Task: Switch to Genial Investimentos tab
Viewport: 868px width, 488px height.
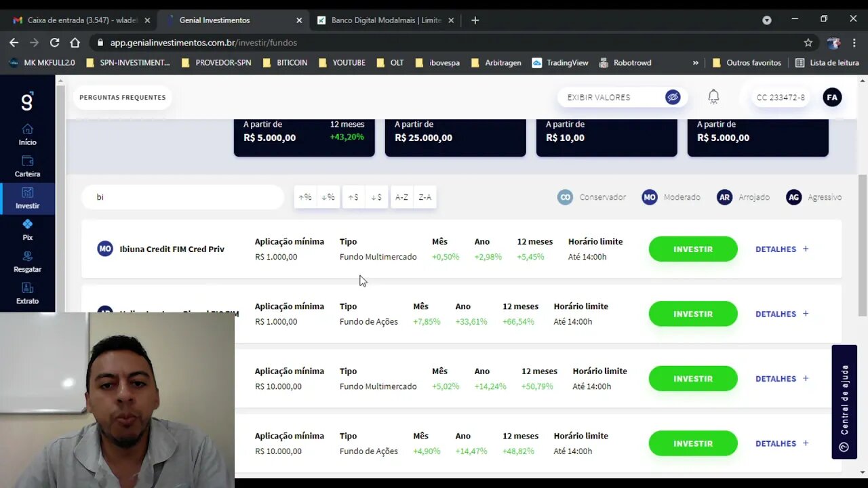Action: tap(232, 20)
